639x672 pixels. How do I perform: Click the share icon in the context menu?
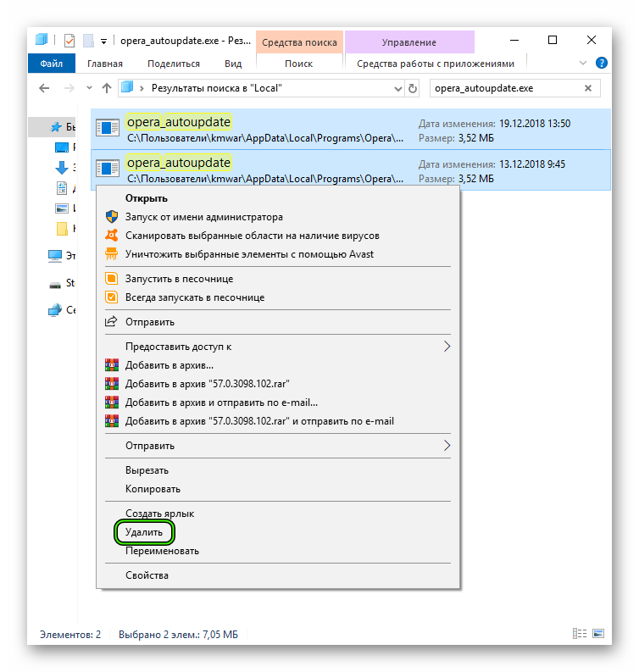click(111, 321)
